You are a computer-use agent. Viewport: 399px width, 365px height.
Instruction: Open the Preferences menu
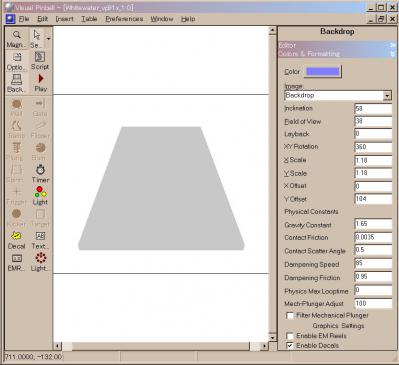pos(124,19)
